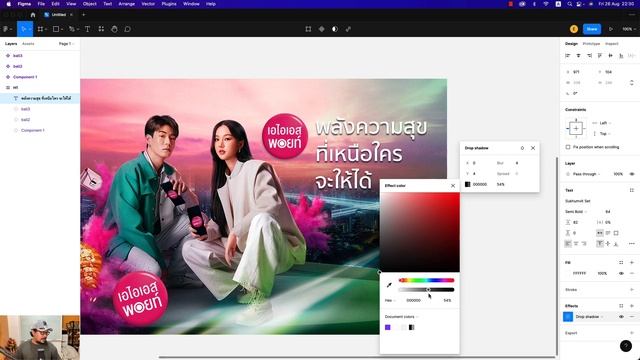
Task: Click the opacity slider in color picker
Action: coord(426,289)
